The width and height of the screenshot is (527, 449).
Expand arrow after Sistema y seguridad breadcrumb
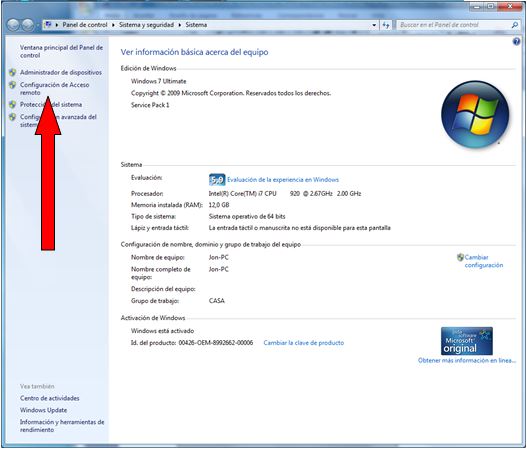tap(180, 25)
